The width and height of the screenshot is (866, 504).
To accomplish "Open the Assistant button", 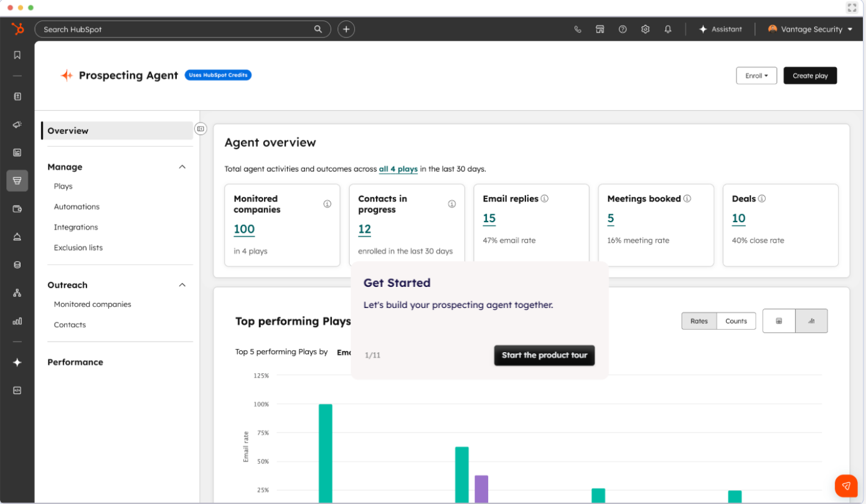I will (x=720, y=29).
